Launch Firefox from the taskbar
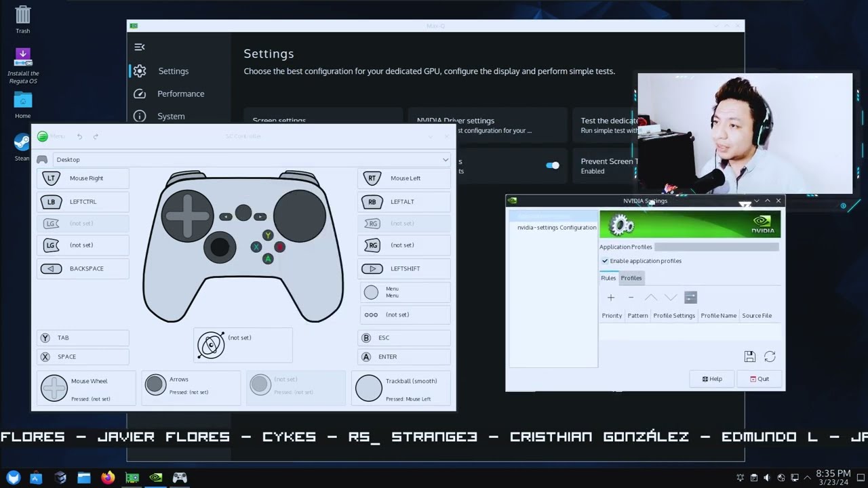The width and height of the screenshot is (868, 488). click(108, 477)
